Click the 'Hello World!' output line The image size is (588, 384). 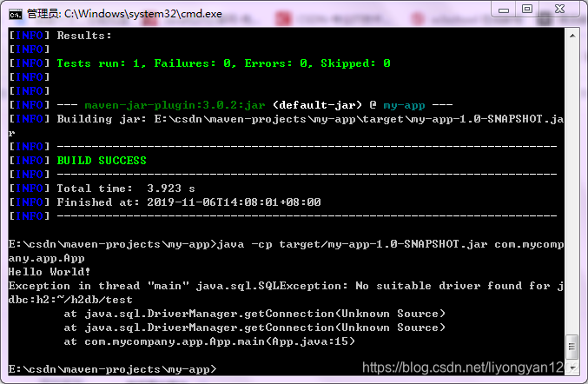click(x=50, y=272)
